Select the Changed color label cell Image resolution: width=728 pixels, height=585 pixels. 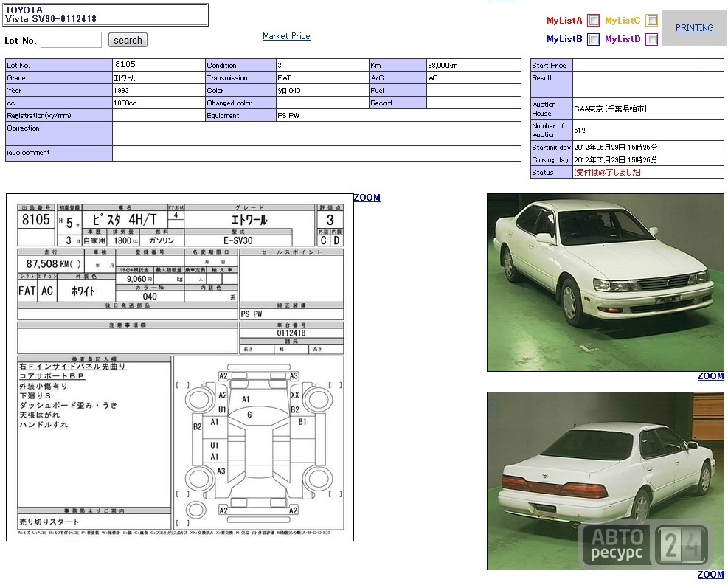pos(241,103)
